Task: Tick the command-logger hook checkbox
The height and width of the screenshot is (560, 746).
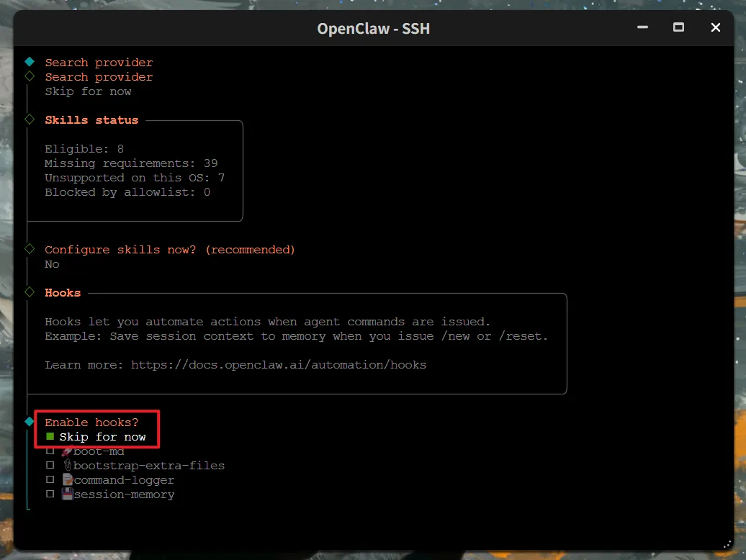Action: coord(50,479)
